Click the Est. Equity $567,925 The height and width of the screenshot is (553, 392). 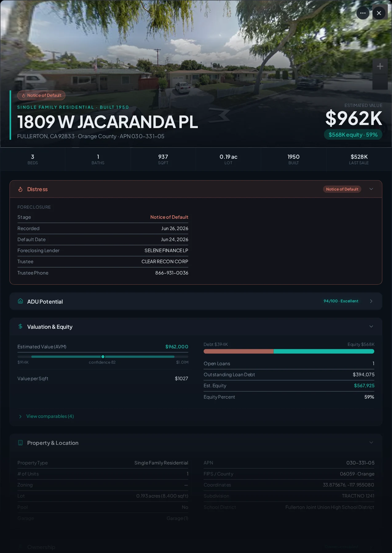(x=364, y=386)
